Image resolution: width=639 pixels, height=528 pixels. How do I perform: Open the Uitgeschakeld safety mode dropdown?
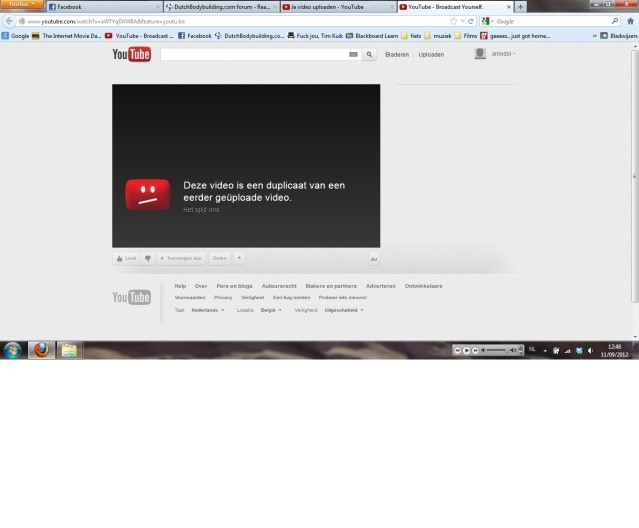pyautogui.click(x=343, y=310)
